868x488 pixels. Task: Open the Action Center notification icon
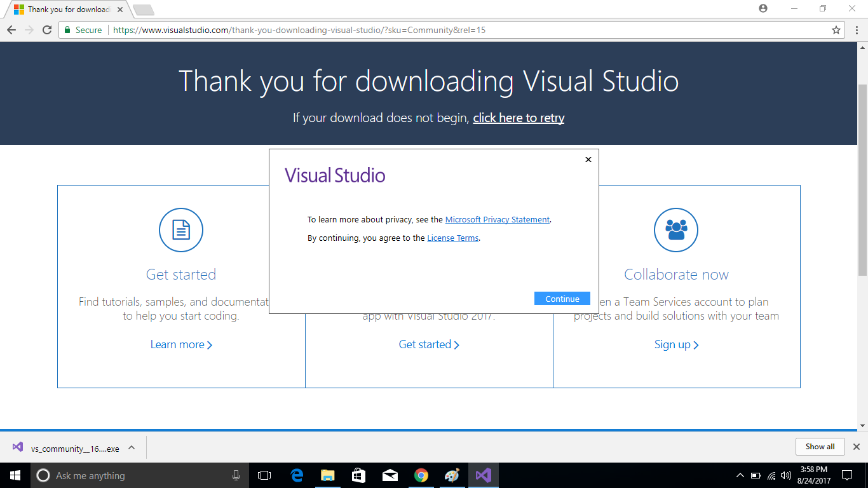click(847, 475)
